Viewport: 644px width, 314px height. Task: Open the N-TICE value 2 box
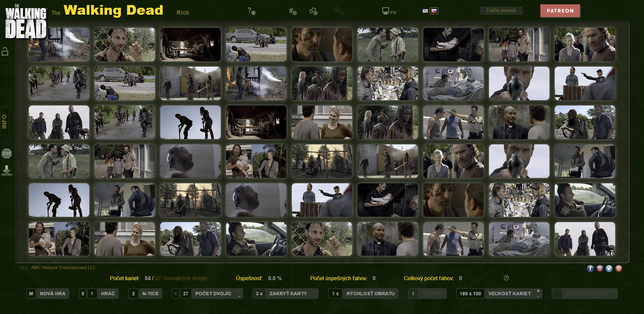click(133, 294)
